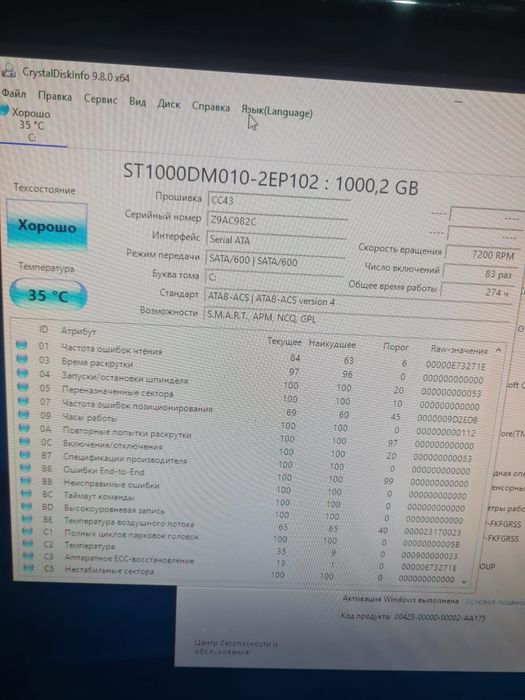Minimize the CrystalDiskInfo window
The width and height of the screenshot is (525, 700).
point(458,102)
